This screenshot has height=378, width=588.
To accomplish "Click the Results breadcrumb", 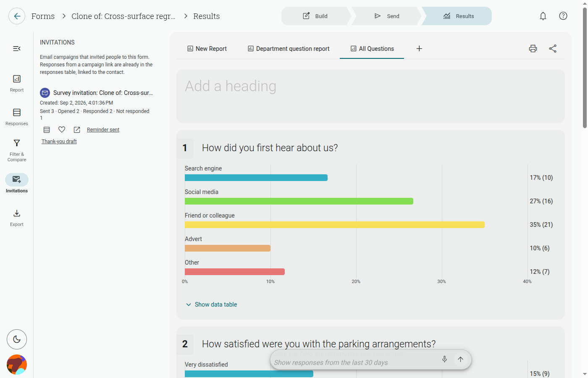I will [x=207, y=16].
